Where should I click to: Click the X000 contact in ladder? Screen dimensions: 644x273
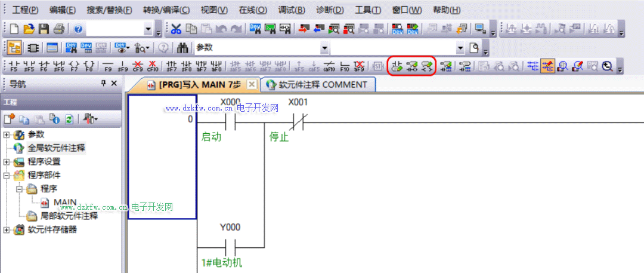230,123
